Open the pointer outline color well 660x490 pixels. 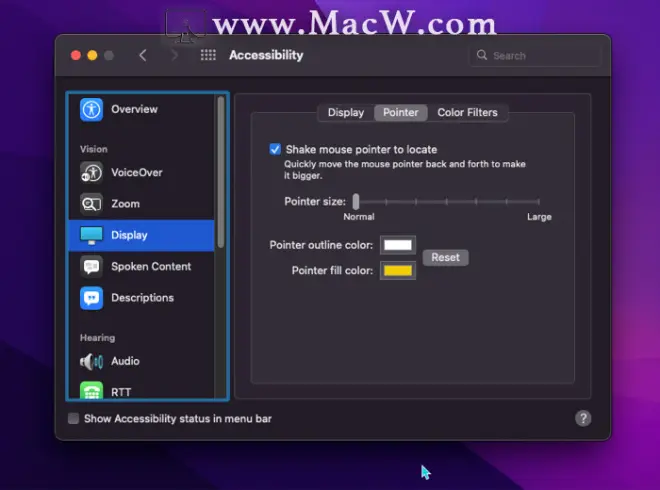(x=398, y=245)
